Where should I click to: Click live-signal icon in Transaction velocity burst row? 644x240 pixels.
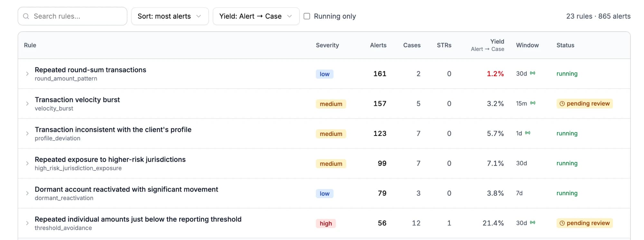(533, 103)
